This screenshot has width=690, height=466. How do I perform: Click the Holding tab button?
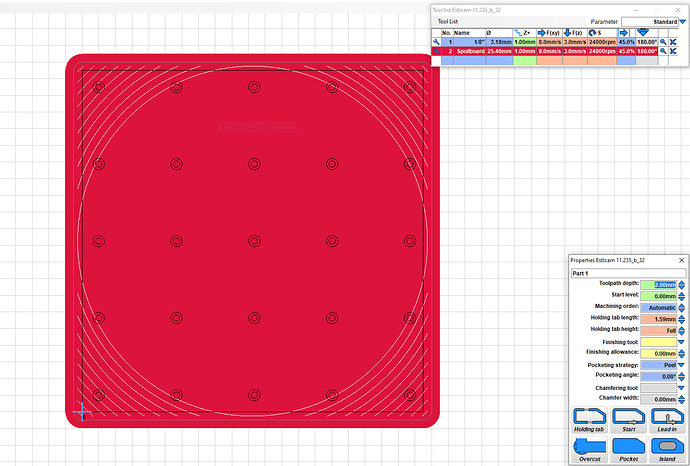589,420
